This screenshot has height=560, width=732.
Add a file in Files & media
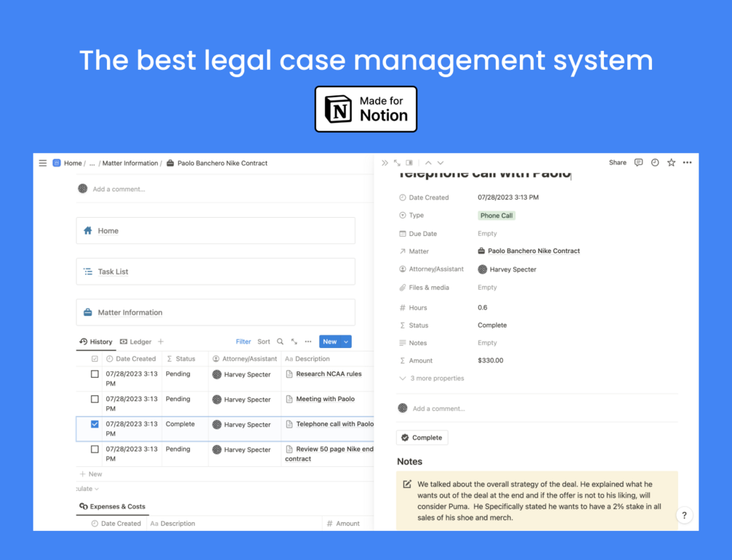click(x=487, y=288)
